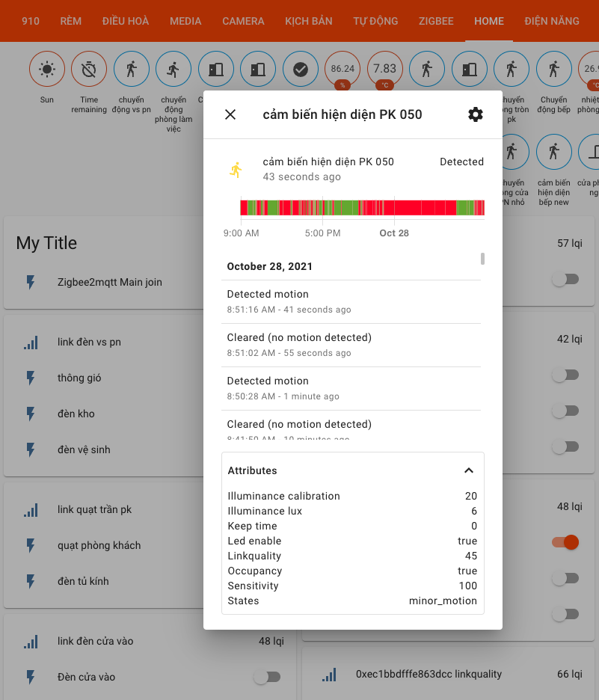Turn off the orange enabled switch
The image size is (599, 700).
565,542
